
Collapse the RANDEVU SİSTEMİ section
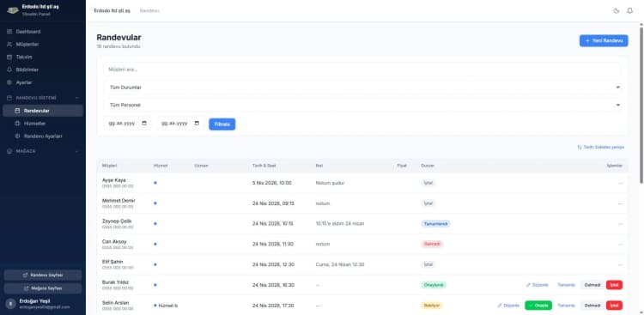76,98
